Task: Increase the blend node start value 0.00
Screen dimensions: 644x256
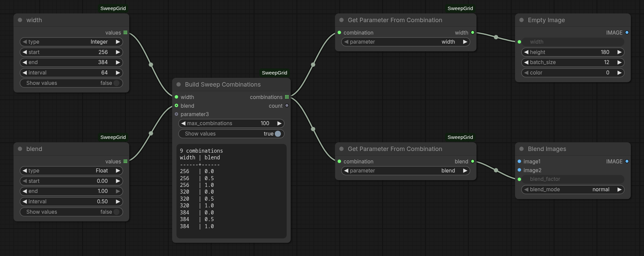Action: [x=118, y=181]
